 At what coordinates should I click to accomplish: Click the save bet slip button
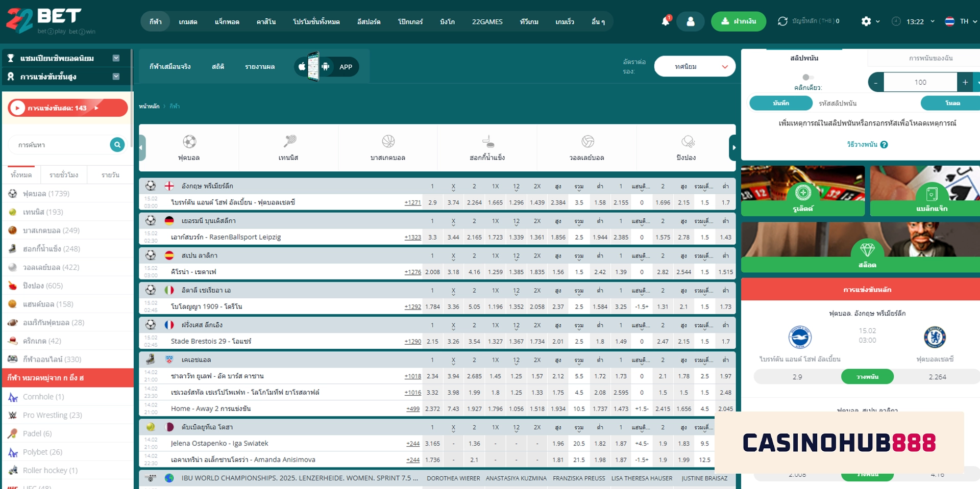pyautogui.click(x=781, y=103)
